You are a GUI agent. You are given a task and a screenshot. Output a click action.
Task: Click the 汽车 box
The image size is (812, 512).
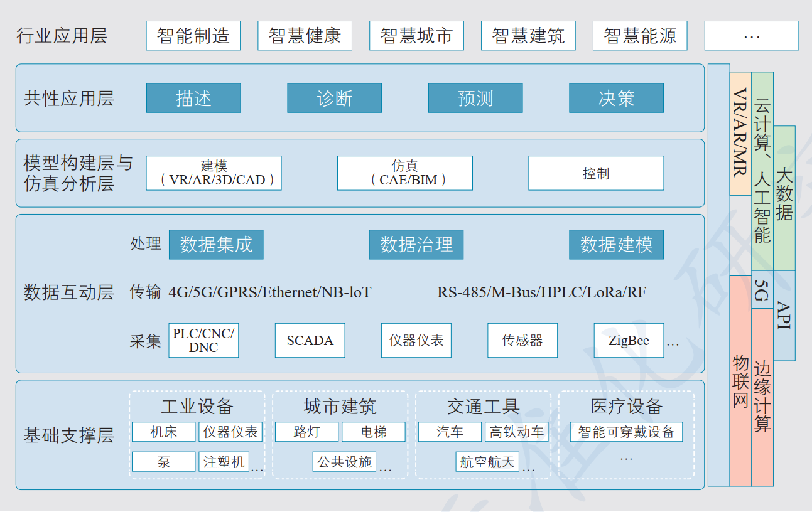(450, 432)
